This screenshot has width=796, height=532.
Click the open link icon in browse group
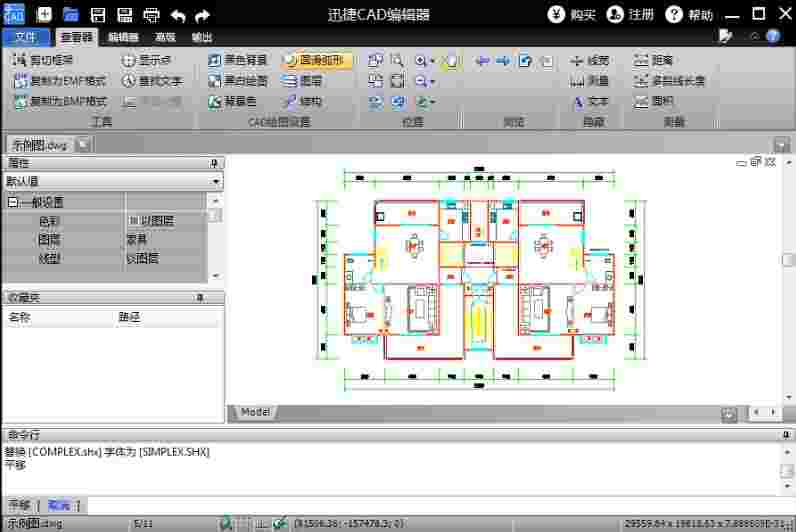tap(525, 61)
